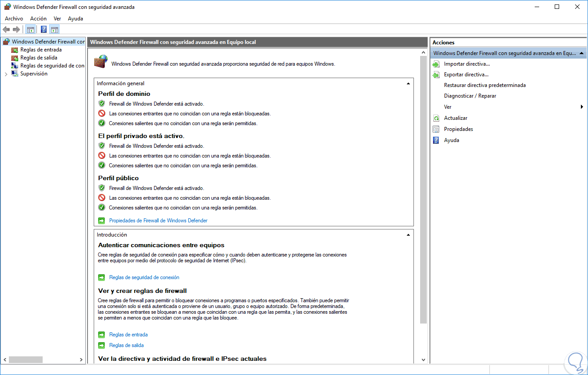Viewport: 588px width, 375px height.
Task: Click the Perfil de dominio firewall-activated shield icon
Action: pos(102,103)
